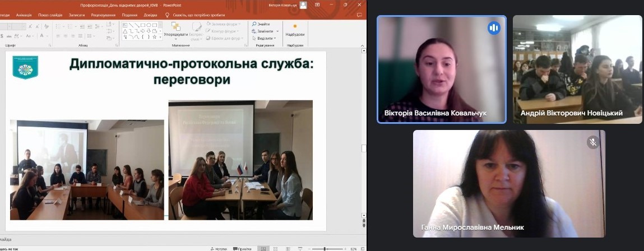
Task: Unmute Ганна Мирославівна Мельник's microphone icon
Action: click(x=592, y=142)
